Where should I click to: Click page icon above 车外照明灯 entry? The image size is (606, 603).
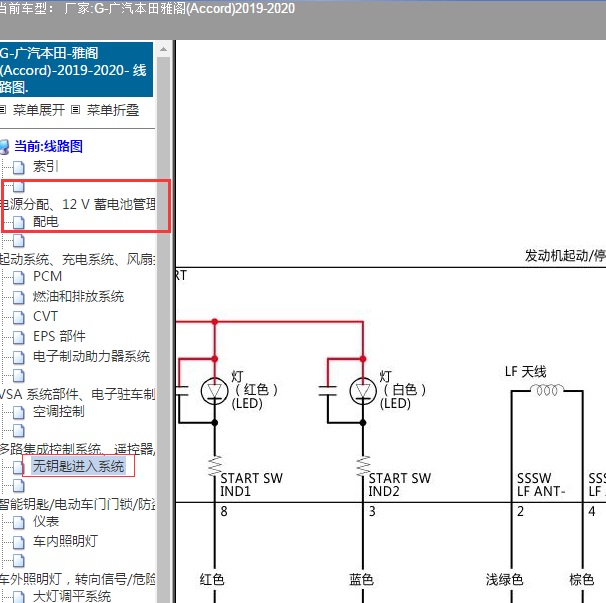(x=19, y=560)
